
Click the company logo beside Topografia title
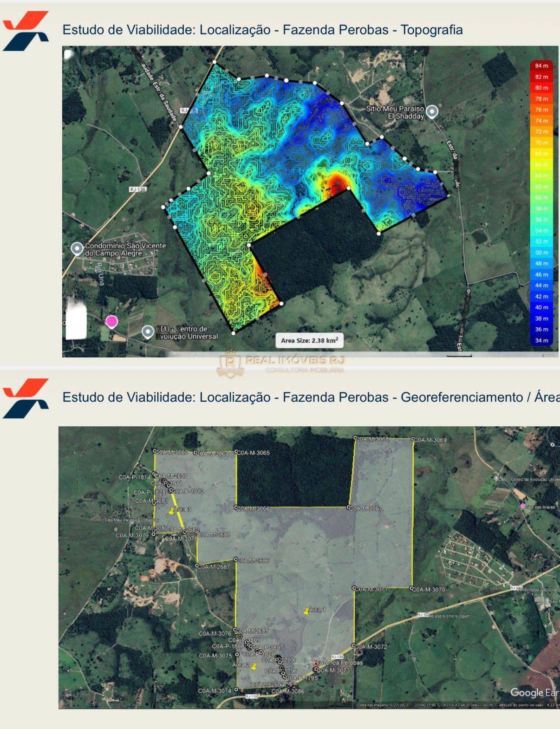[26, 31]
